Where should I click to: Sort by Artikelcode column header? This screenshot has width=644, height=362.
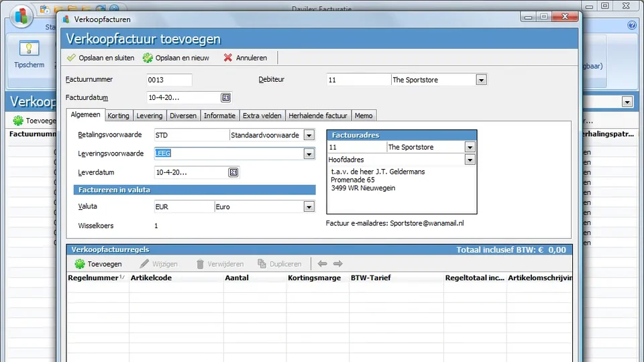pos(176,278)
